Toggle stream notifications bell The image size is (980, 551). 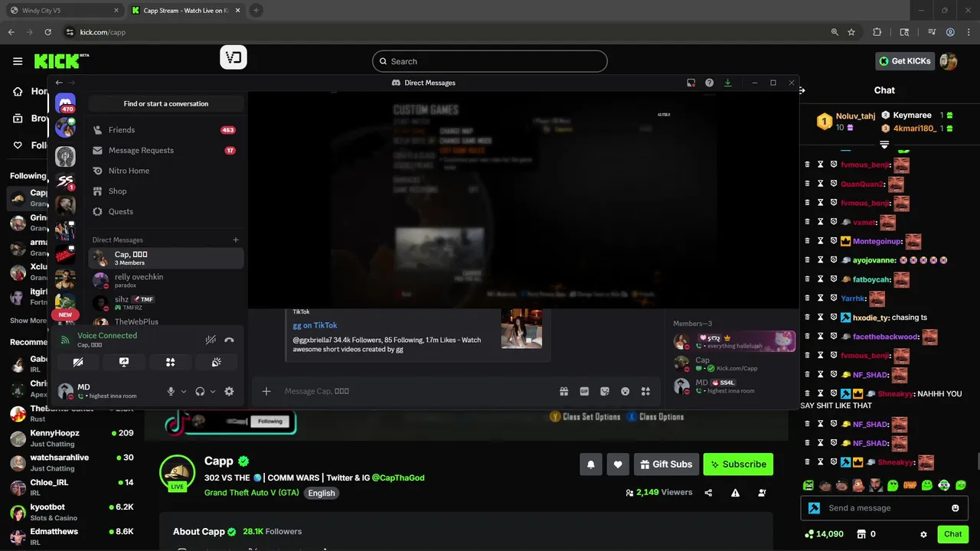click(x=591, y=464)
